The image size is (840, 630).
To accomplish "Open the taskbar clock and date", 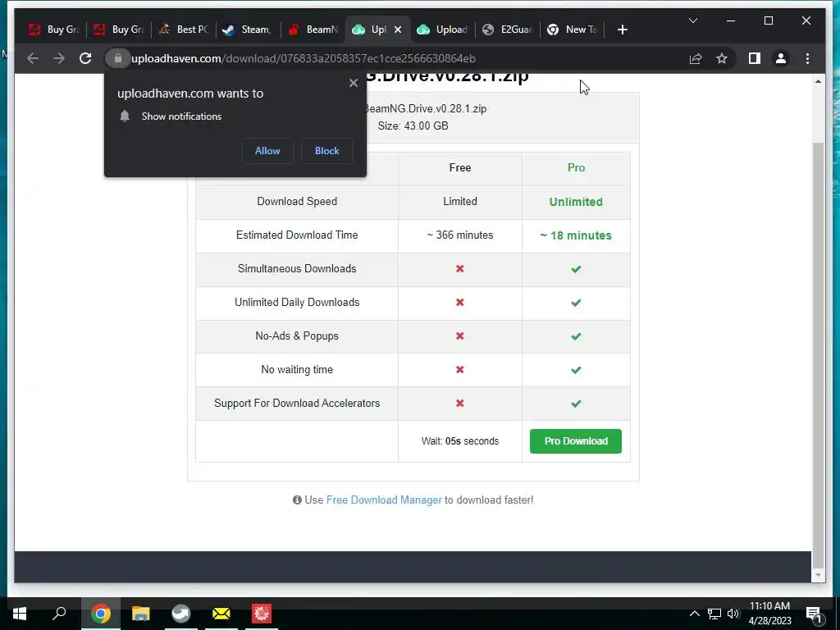I will tap(769, 614).
